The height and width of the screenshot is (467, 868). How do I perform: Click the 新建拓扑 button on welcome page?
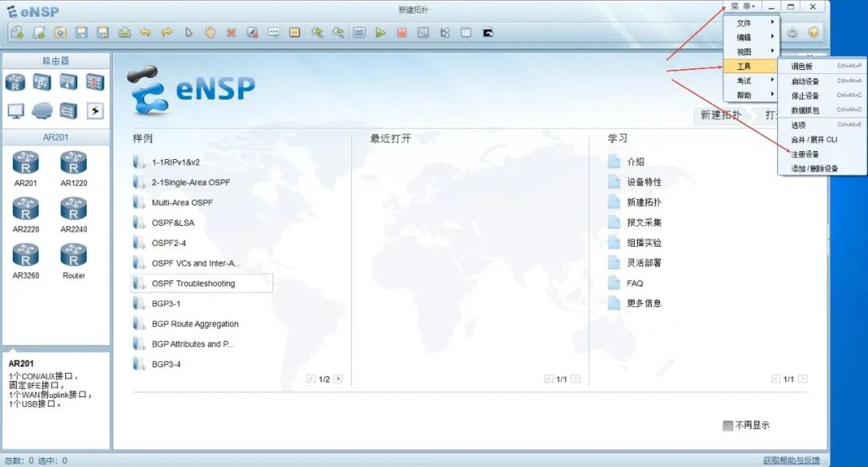coord(720,115)
